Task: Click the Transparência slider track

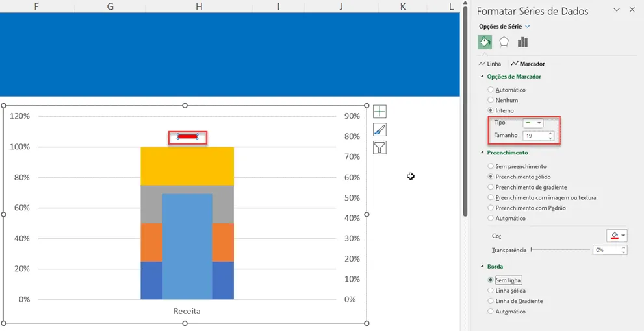Action: [560, 249]
